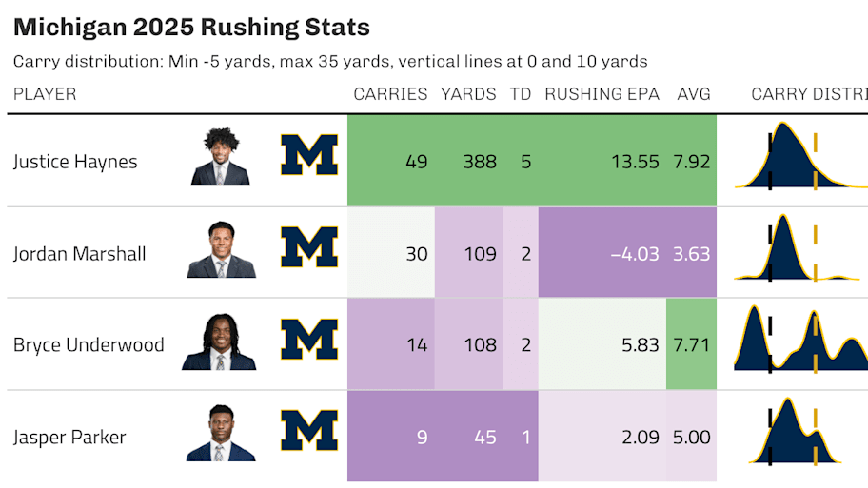
Task: Click Michigan logo in Justice Haynes row
Action: pos(309,155)
